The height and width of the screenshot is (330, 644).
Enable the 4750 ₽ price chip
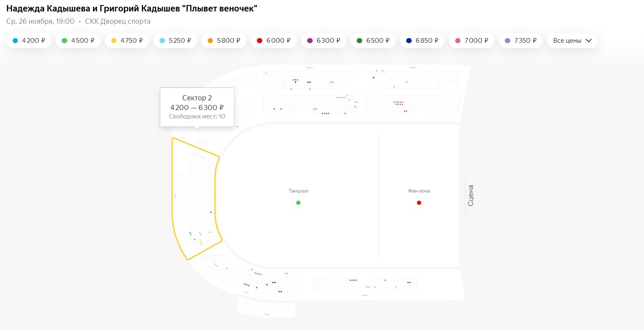(x=127, y=41)
